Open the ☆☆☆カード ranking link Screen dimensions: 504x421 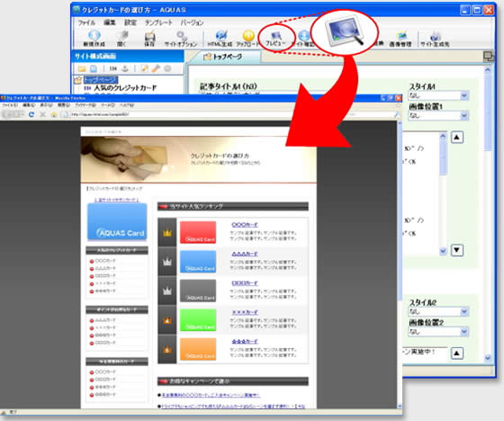coord(245,341)
